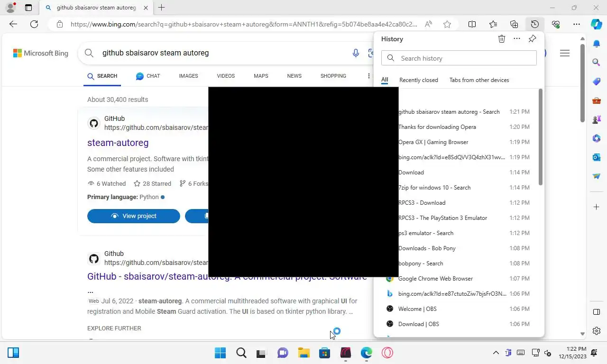The height and width of the screenshot is (364, 607).
Task: Add a sidebar app plus button
Action: (x=597, y=207)
